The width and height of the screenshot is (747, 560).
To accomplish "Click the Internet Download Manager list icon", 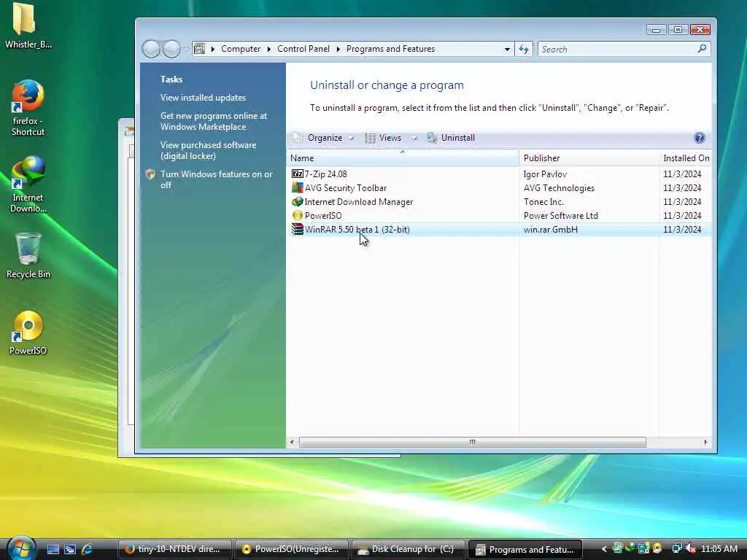I will (x=298, y=201).
